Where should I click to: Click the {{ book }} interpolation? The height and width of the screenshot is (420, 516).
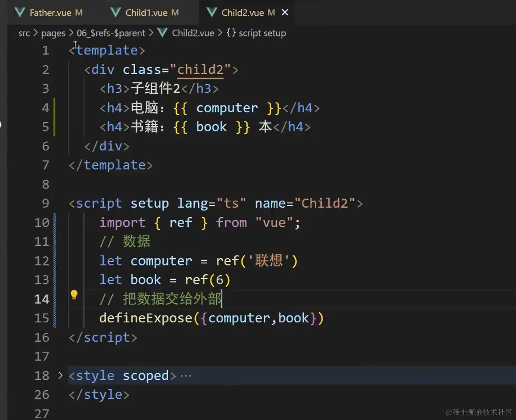click(211, 127)
